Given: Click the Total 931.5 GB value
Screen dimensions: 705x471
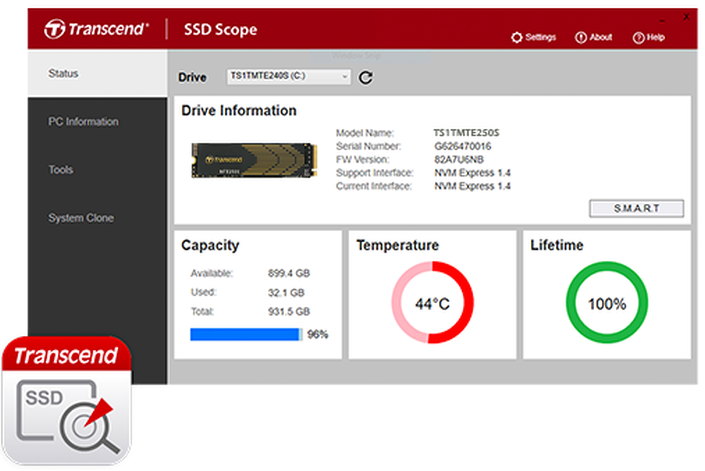Looking at the screenshot, I should 289,311.
